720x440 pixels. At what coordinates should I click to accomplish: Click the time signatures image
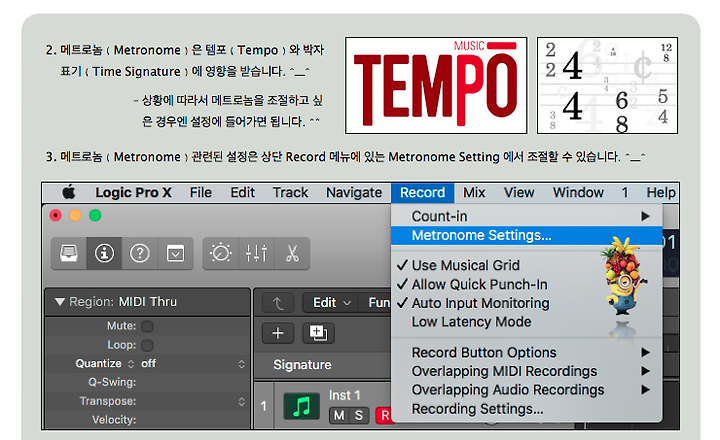tap(607, 85)
